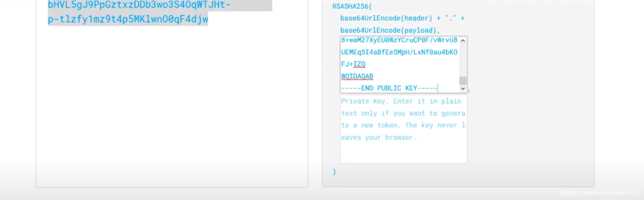Click encoded token line starting bHVL5gJ9
Viewport: 644px width, 200px height.
click(x=139, y=5)
